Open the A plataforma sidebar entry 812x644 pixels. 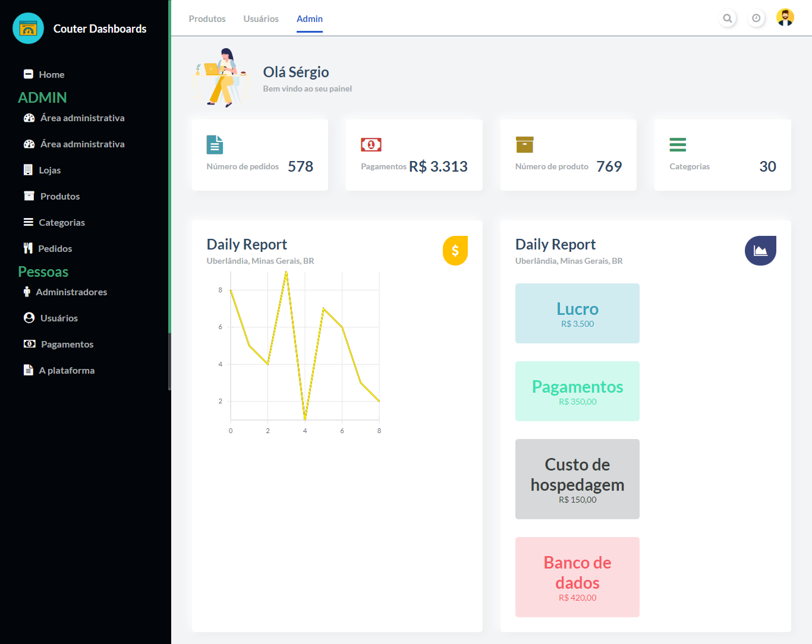[67, 370]
